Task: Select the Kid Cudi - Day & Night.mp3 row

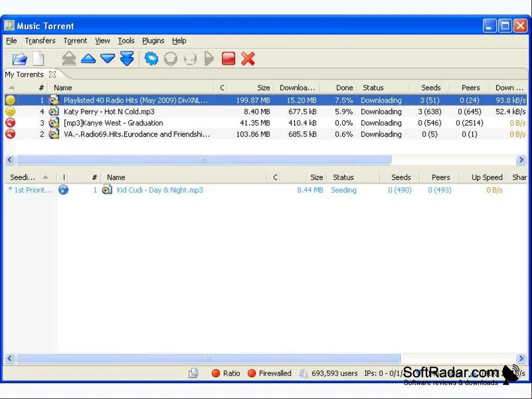Action: [x=266, y=190]
